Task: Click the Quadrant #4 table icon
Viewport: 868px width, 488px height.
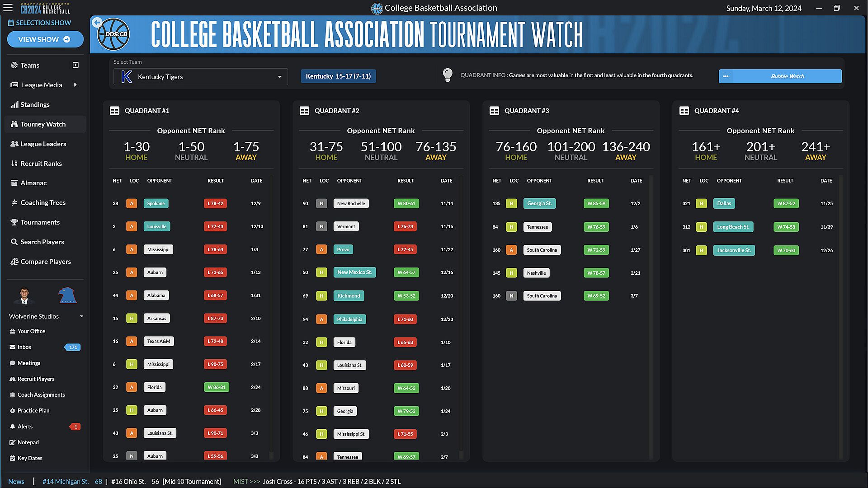Action: tap(684, 111)
